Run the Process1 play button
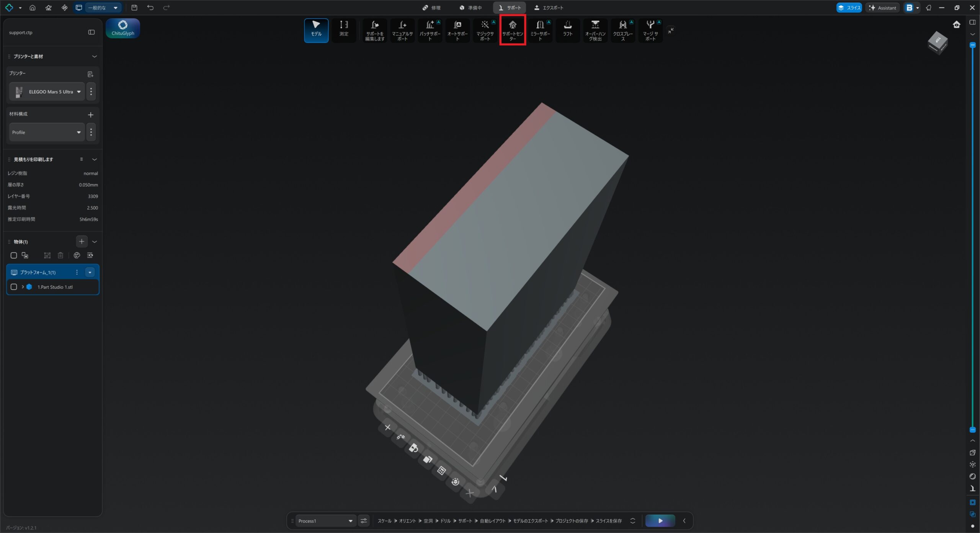This screenshot has width=980, height=533. 660,521
